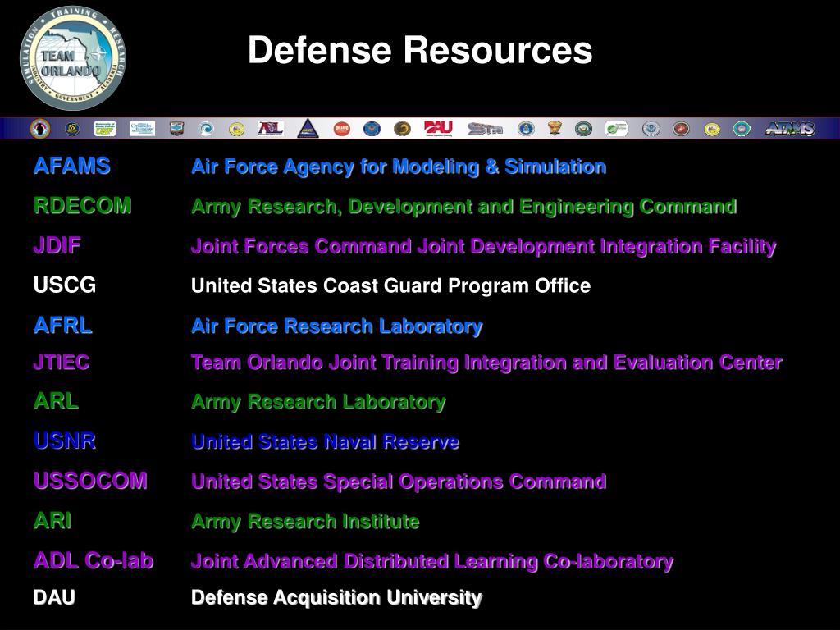Click the blue seal right of orange Orlando logo
This screenshot has height=630, width=840.
pos(372,129)
